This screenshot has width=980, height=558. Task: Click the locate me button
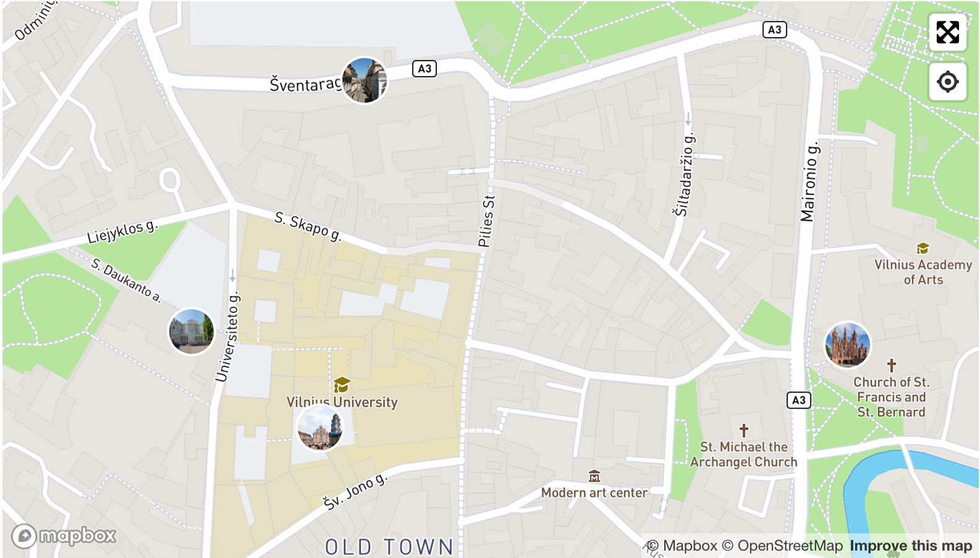click(947, 81)
